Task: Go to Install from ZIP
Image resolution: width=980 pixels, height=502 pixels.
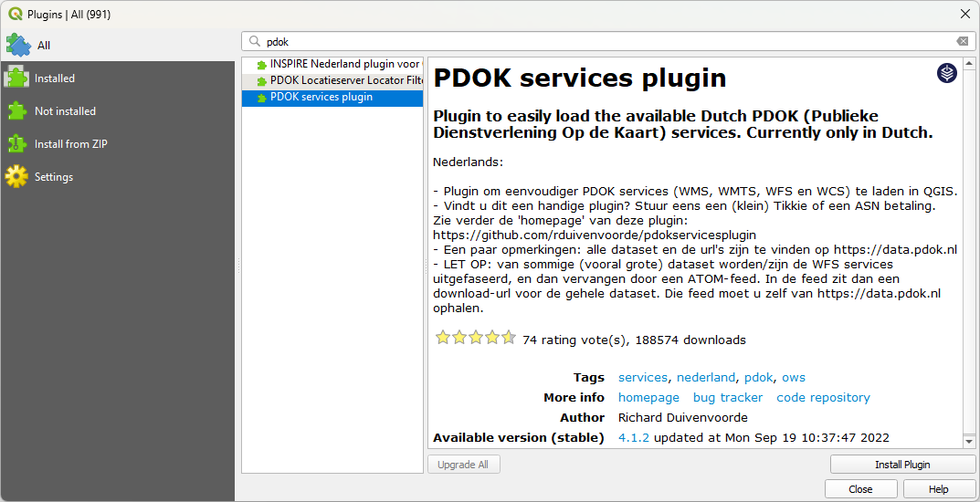Action: [70, 144]
